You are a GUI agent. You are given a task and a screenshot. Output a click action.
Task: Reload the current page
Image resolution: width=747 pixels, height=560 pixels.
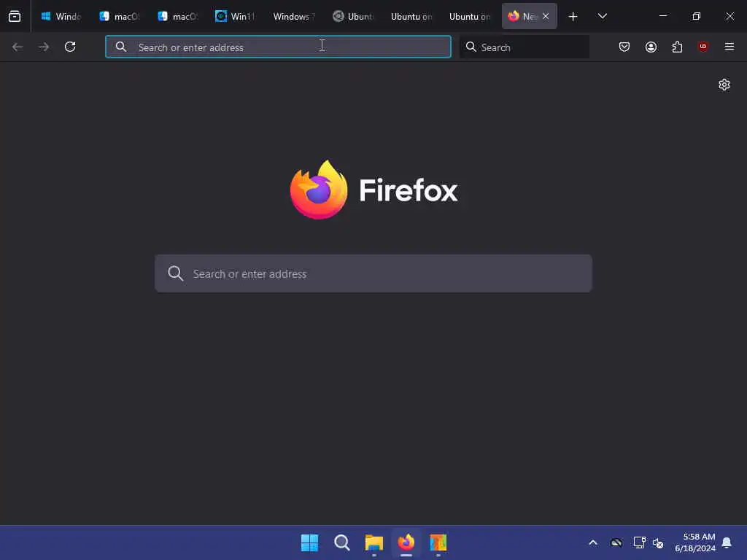(x=70, y=47)
